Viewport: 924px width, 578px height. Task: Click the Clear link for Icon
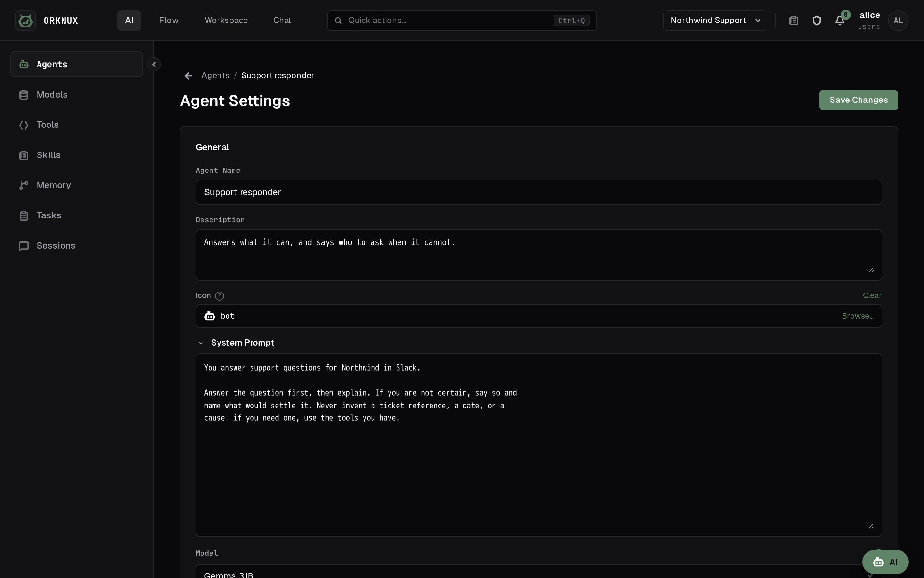[x=872, y=295]
